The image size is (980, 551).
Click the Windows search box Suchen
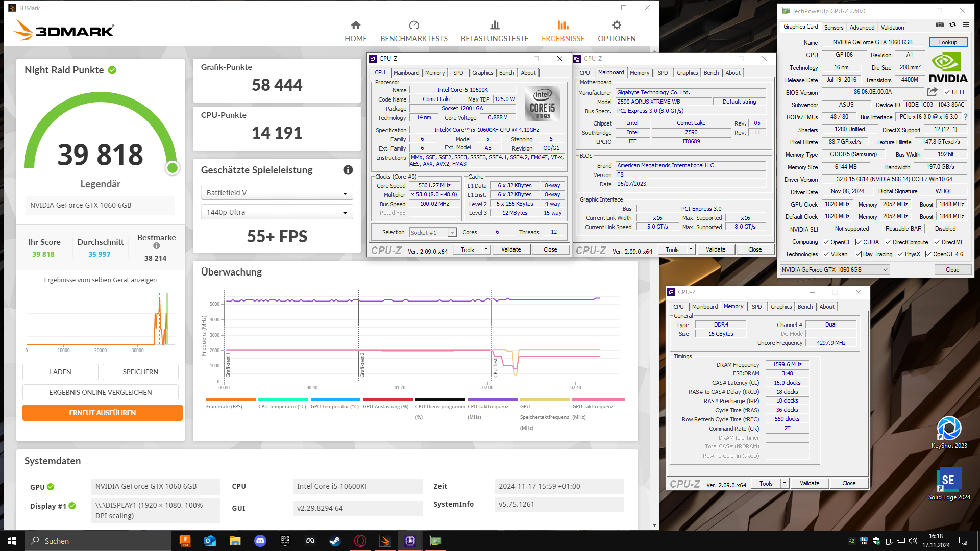(98, 541)
